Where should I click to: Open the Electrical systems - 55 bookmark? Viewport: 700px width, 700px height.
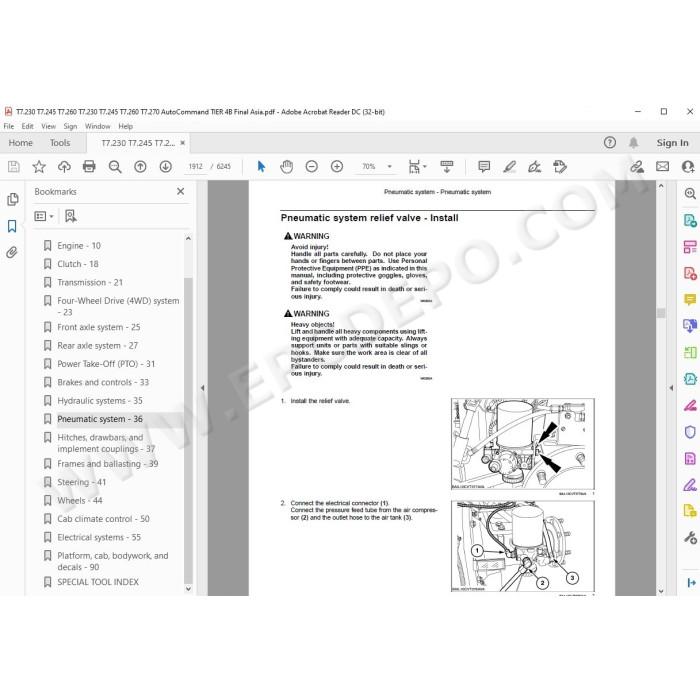[99, 537]
